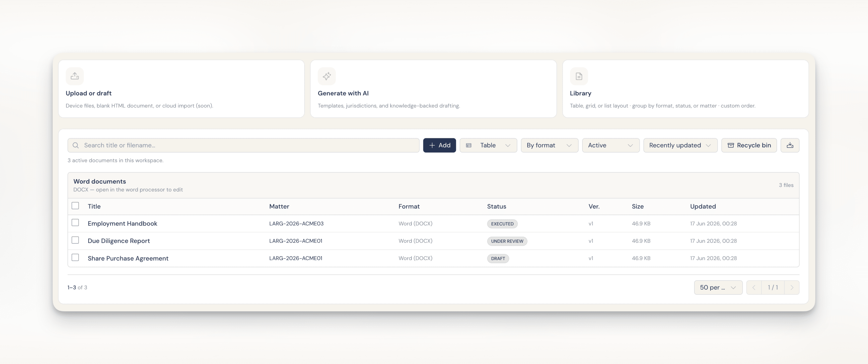The width and height of the screenshot is (868, 364).
Task: Click the Updated column header
Action: (x=703, y=207)
